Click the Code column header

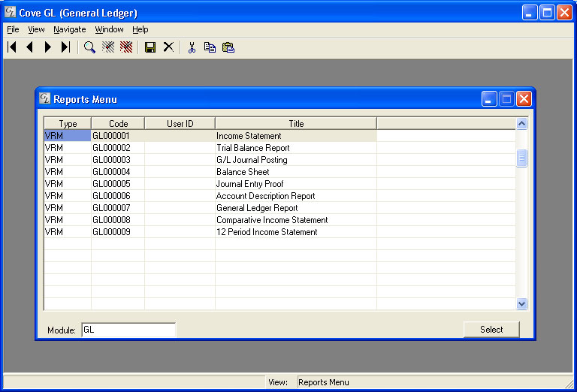coord(118,124)
